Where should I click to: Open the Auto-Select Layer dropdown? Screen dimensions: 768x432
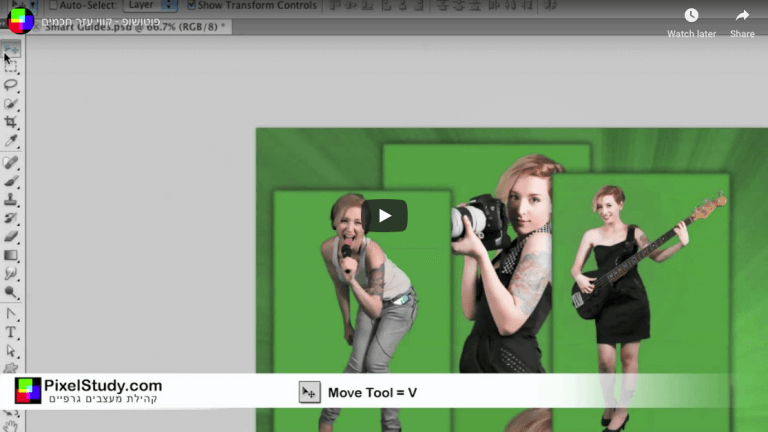[149, 5]
